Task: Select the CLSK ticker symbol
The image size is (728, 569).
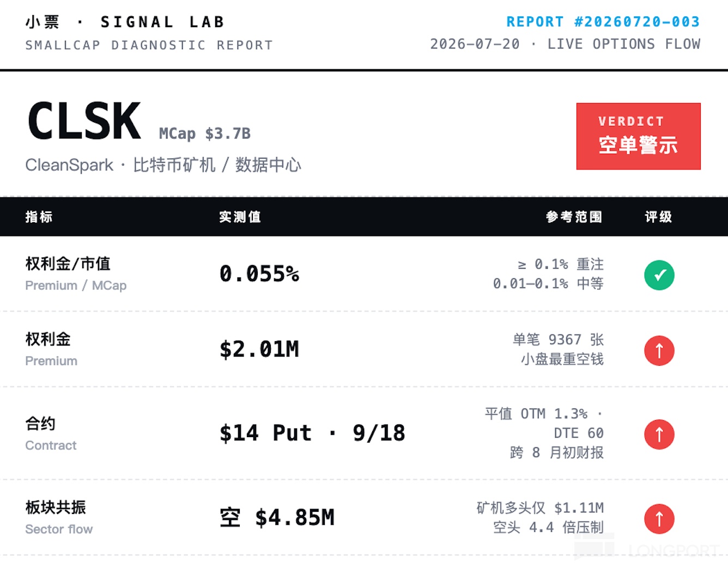Action: click(x=84, y=121)
